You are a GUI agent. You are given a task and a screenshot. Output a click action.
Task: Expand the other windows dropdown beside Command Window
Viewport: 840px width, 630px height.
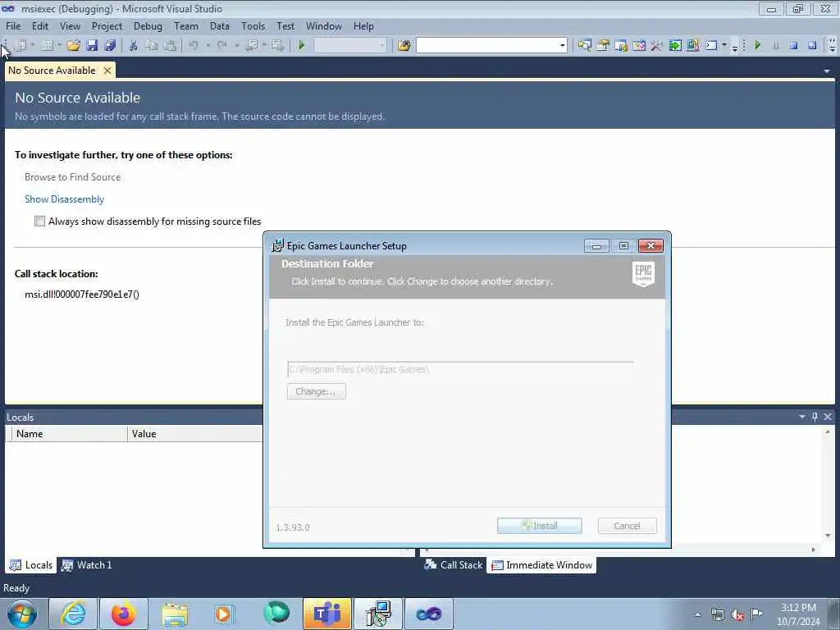coord(724,46)
